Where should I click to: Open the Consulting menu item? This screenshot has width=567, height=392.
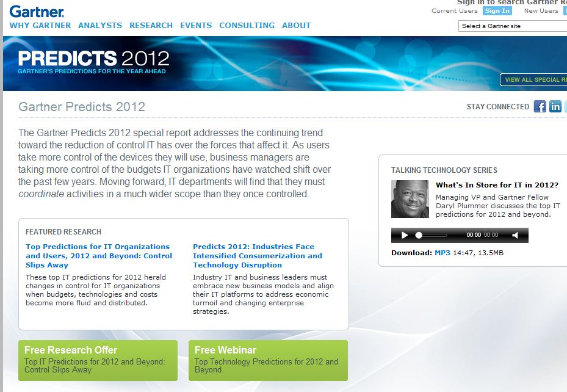tap(247, 26)
